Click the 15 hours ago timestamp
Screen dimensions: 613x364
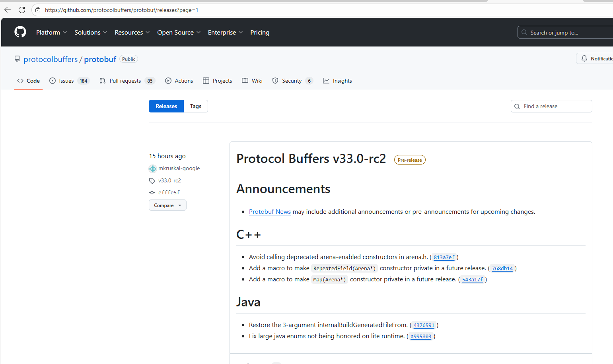(x=167, y=156)
